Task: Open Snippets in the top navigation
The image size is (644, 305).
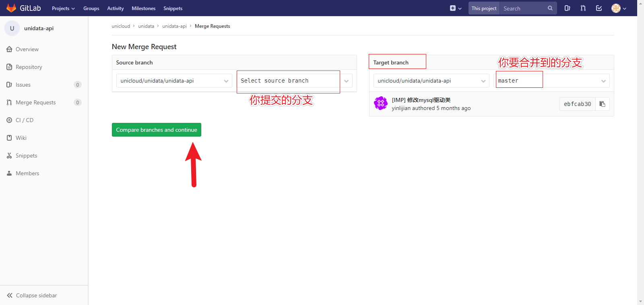Action: coord(173,8)
